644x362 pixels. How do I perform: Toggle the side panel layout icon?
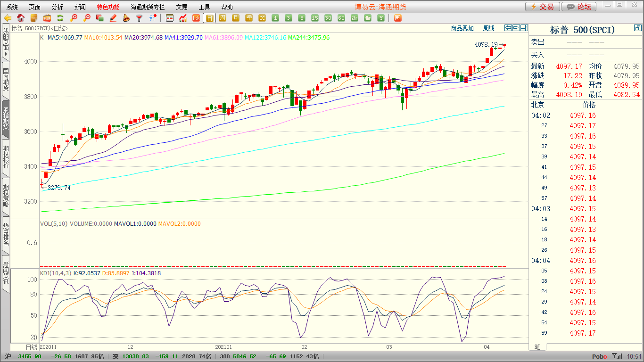click(524, 28)
